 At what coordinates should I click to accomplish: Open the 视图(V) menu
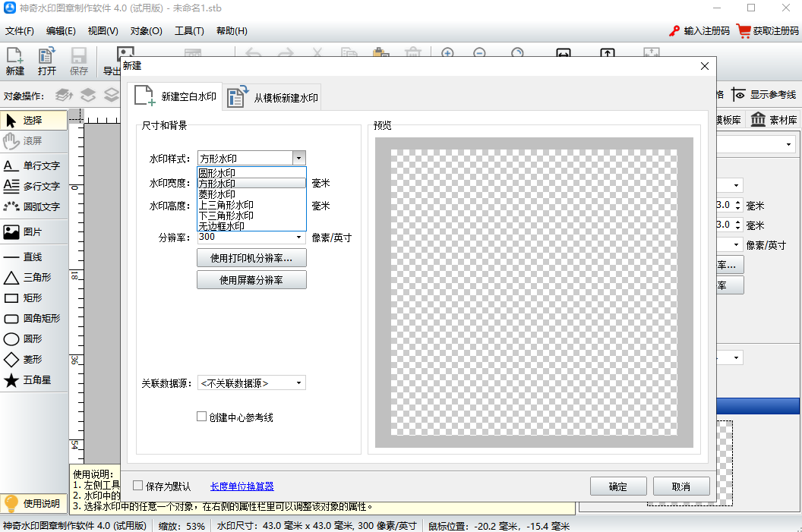[103, 31]
